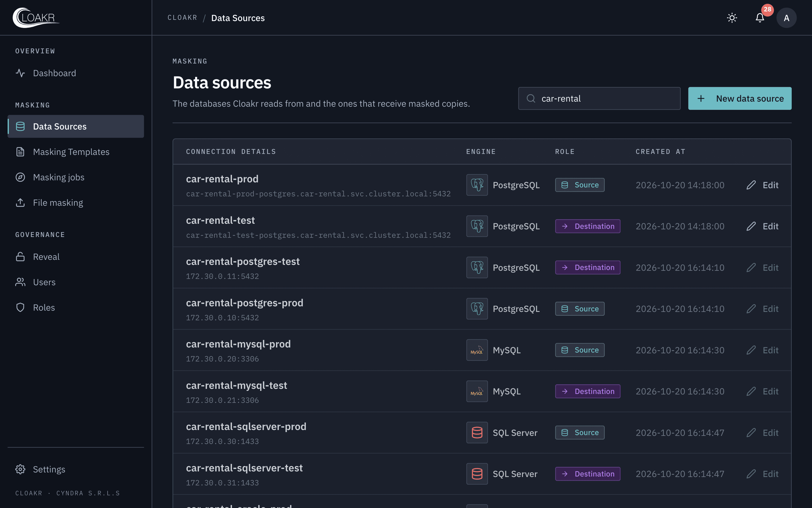This screenshot has height=508, width=812.
Task: Click timestamp 2026-10-20 16:14:30 for car-rental-mysql-test
Action: click(680, 391)
